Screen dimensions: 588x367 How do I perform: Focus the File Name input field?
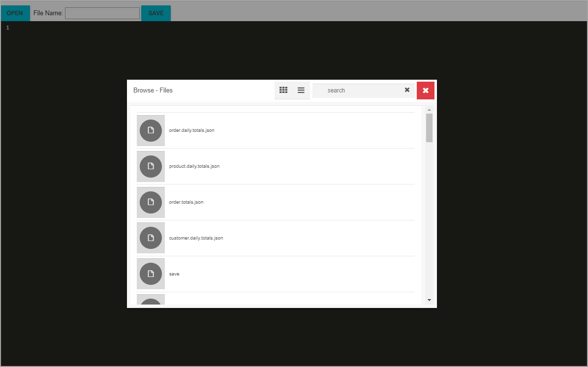click(102, 13)
